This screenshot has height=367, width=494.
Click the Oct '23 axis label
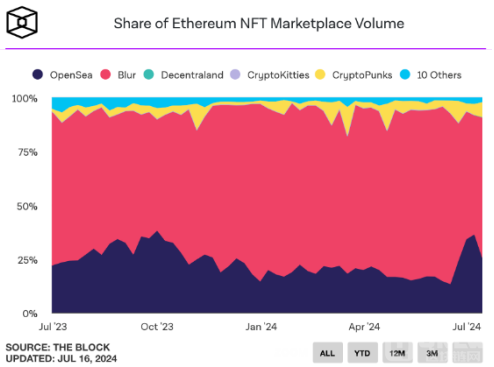[x=157, y=327]
